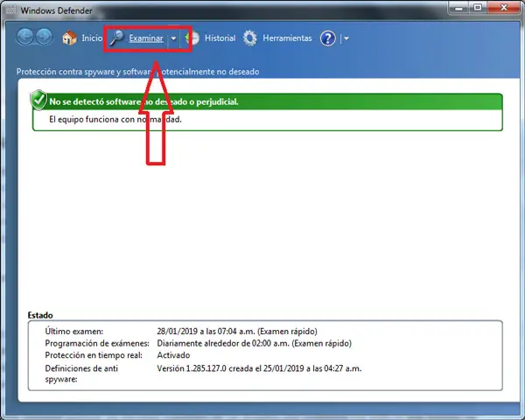The width and height of the screenshot is (525, 420).
Task: Open the Inicio home icon
Action: click(69, 38)
